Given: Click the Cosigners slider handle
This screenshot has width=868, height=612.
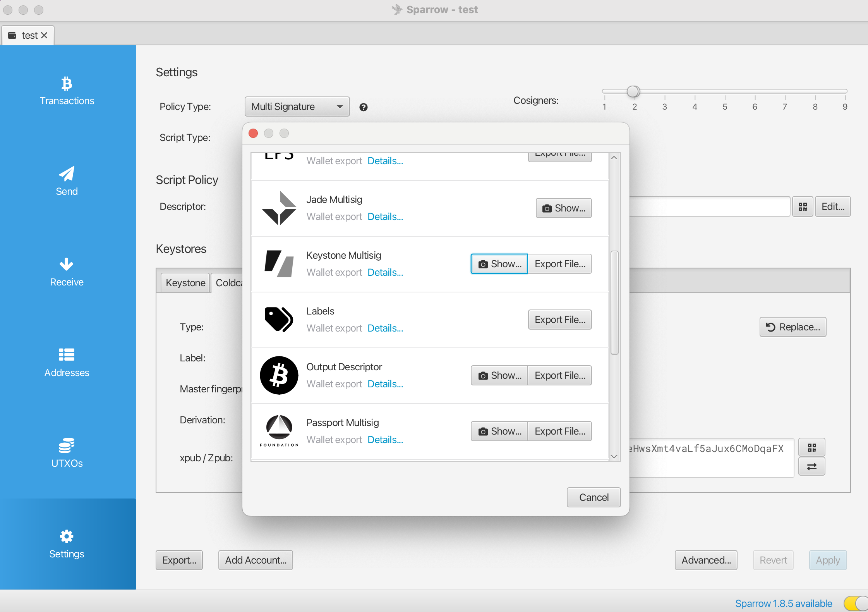Looking at the screenshot, I should click(x=633, y=92).
